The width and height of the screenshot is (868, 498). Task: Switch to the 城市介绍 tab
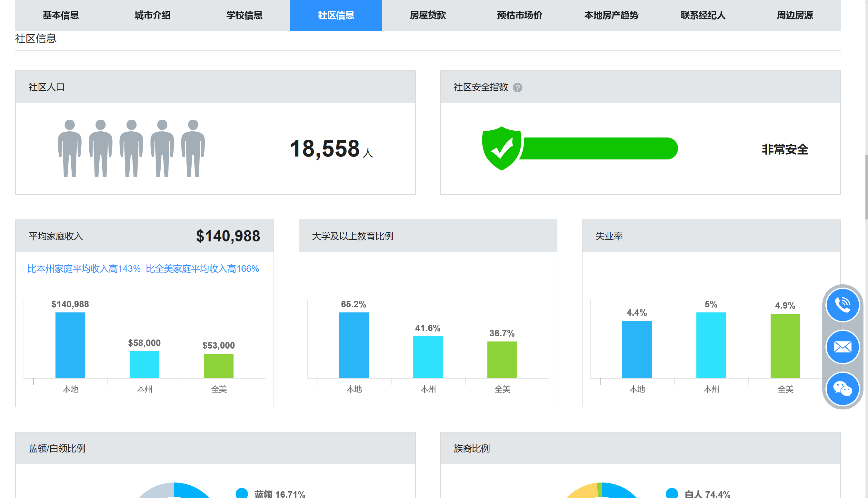click(x=153, y=15)
